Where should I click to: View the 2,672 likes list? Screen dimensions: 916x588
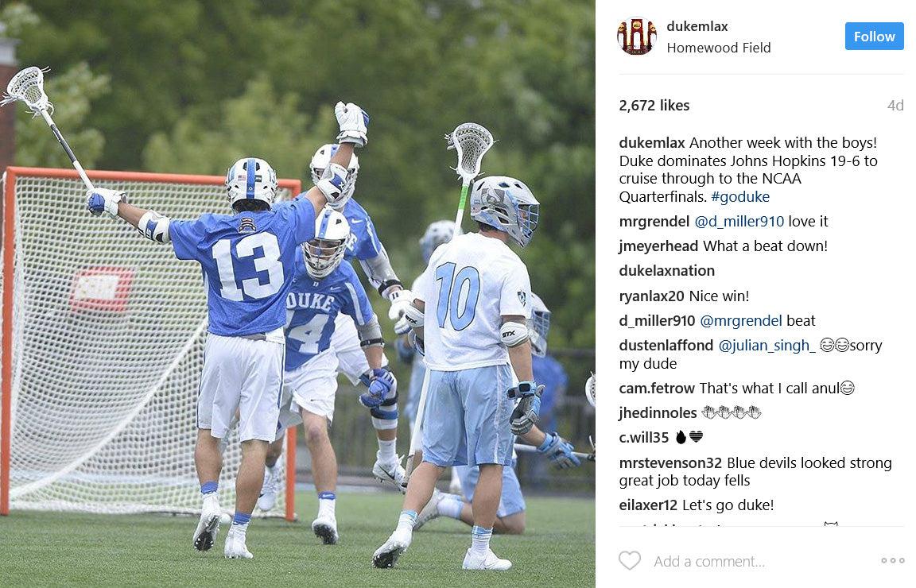654,106
